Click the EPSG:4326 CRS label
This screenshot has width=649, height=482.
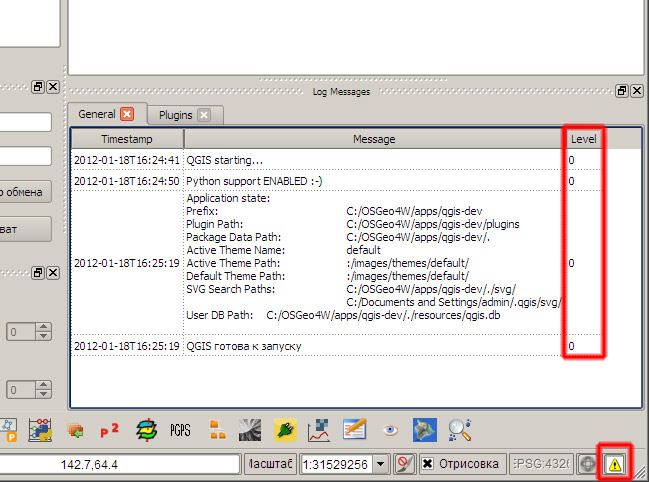(541, 464)
